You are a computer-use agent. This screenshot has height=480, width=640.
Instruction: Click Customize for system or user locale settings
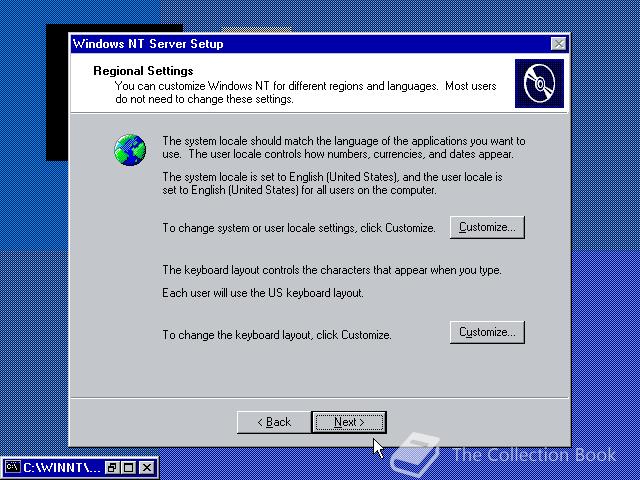click(487, 227)
